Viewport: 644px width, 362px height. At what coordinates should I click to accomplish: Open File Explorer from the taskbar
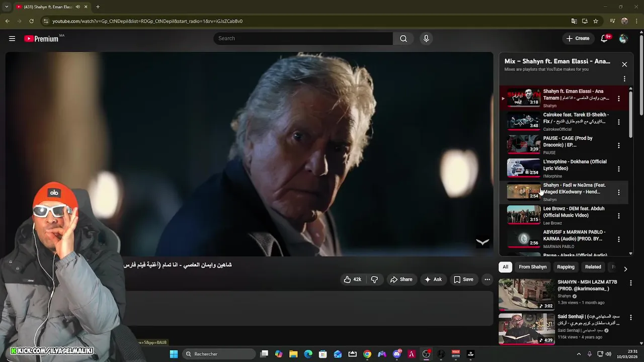pyautogui.click(x=293, y=354)
